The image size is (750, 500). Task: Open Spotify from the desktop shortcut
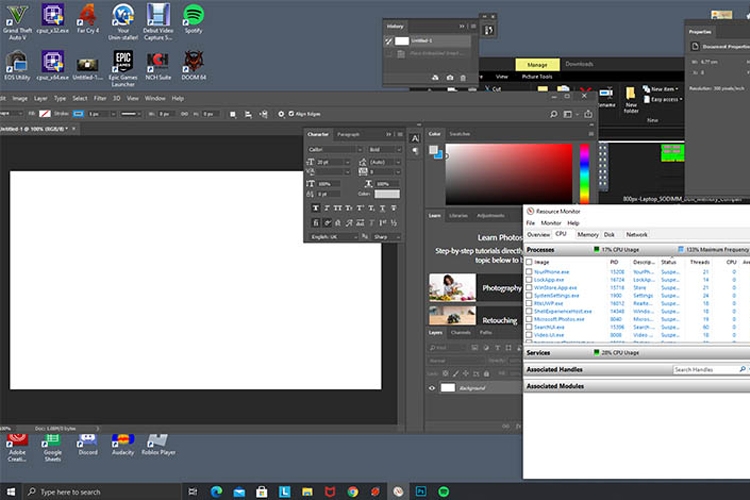[194, 16]
